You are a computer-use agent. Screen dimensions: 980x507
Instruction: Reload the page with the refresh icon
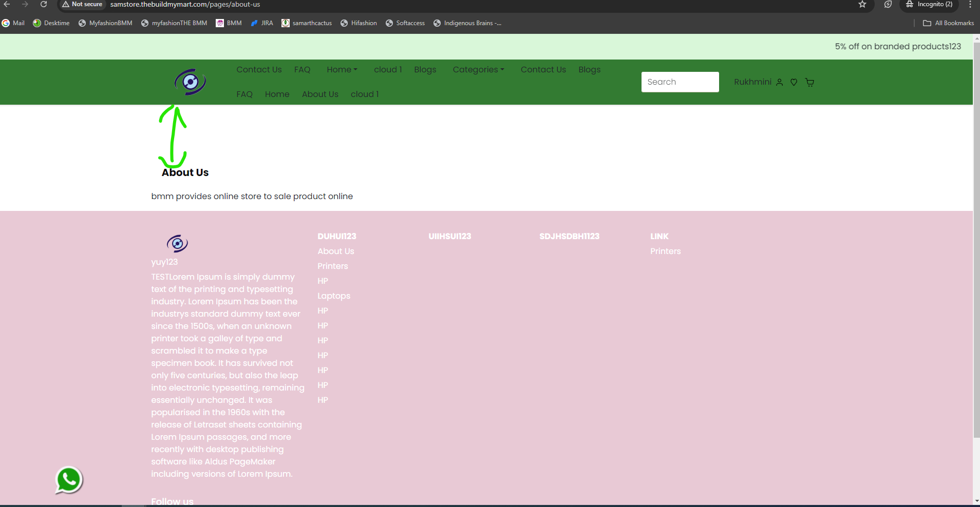coord(44,4)
